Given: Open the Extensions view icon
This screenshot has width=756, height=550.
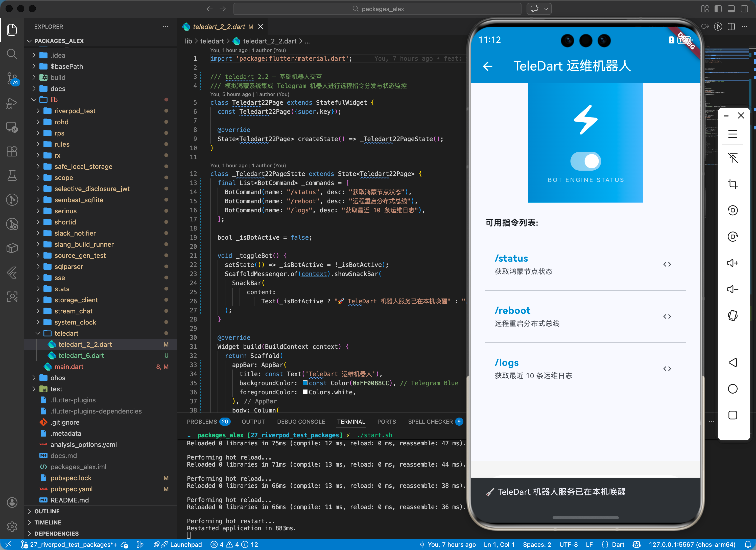Looking at the screenshot, I should click(x=12, y=151).
